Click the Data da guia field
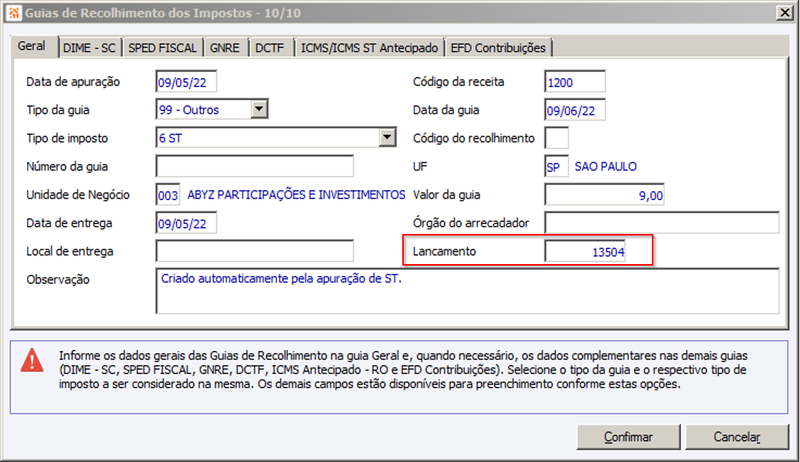 click(x=575, y=110)
